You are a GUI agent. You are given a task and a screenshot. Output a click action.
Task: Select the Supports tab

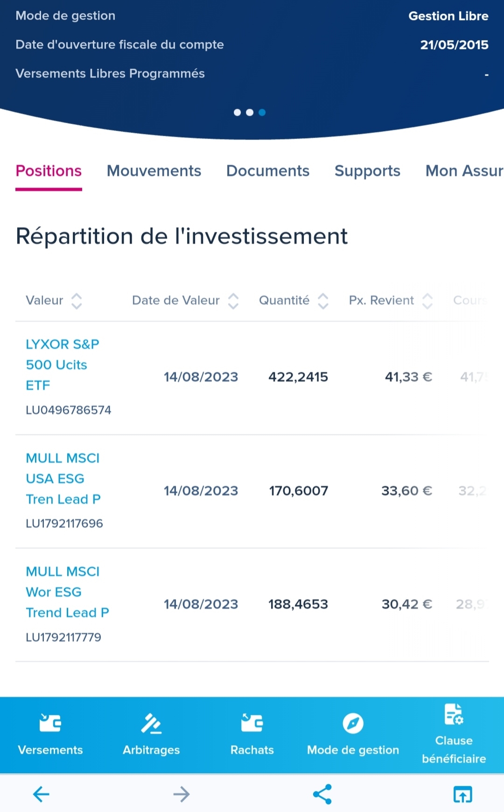pyautogui.click(x=367, y=171)
